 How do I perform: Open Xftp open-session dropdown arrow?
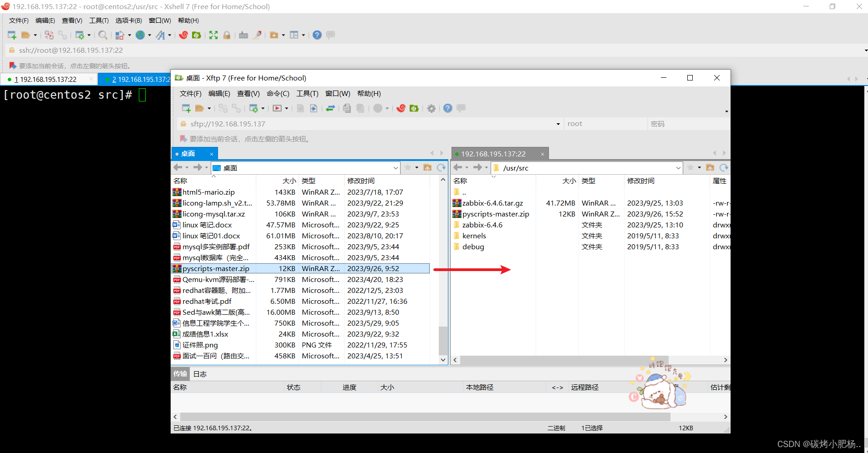point(209,108)
